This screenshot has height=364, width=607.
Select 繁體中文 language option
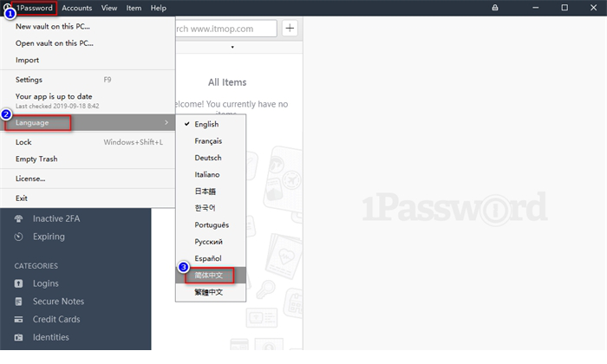tap(211, 292)
